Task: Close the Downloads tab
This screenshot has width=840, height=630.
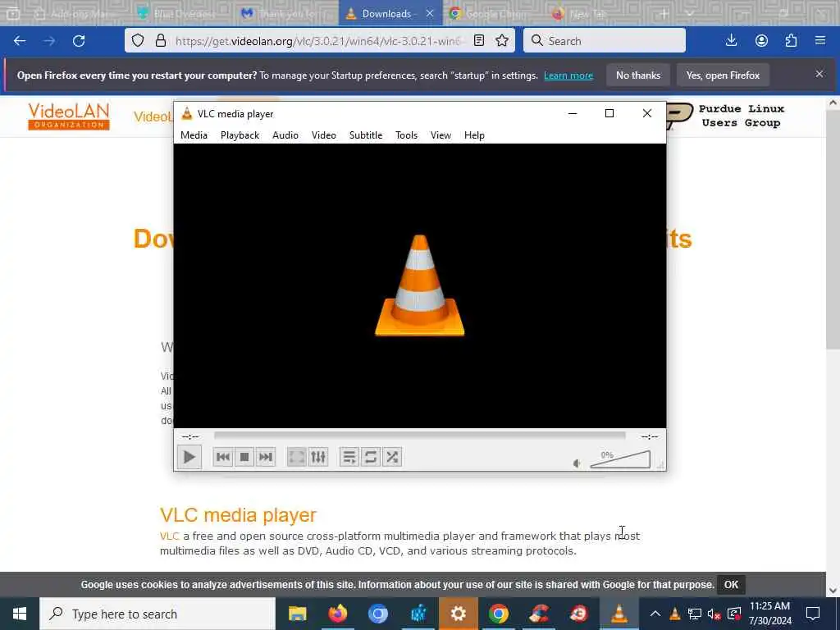Action: point(430,13)
